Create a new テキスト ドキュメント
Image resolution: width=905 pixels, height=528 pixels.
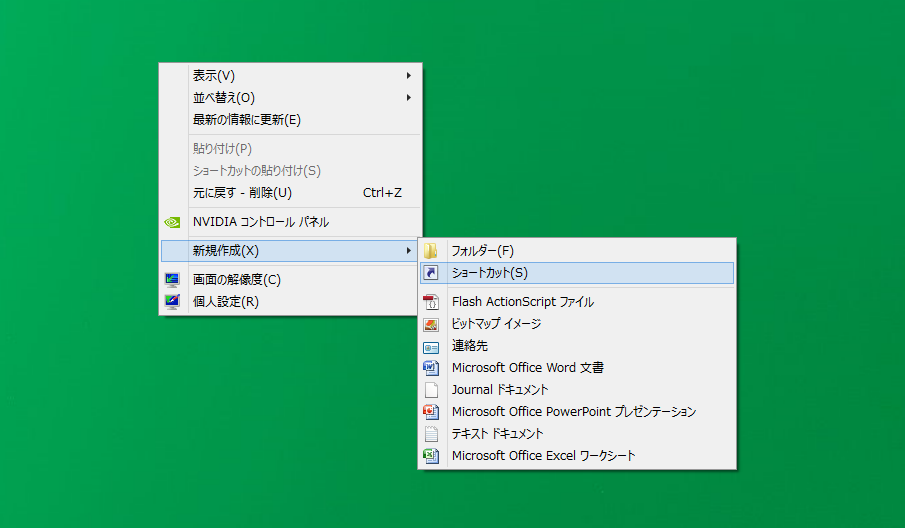[x=577, y=433]
